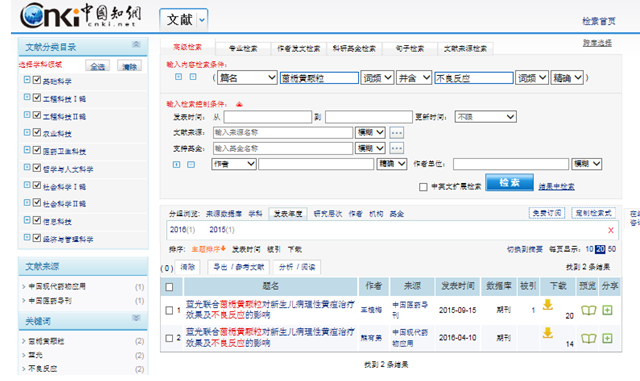
Task: Uncheck the 工程科技Ⅰ辑 checkbox
Action: (37, 98)
